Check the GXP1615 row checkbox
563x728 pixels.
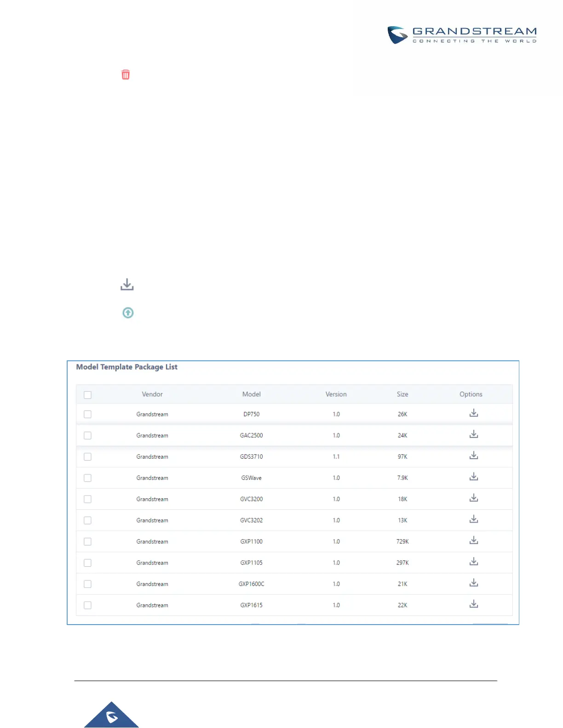coord(88,605)
